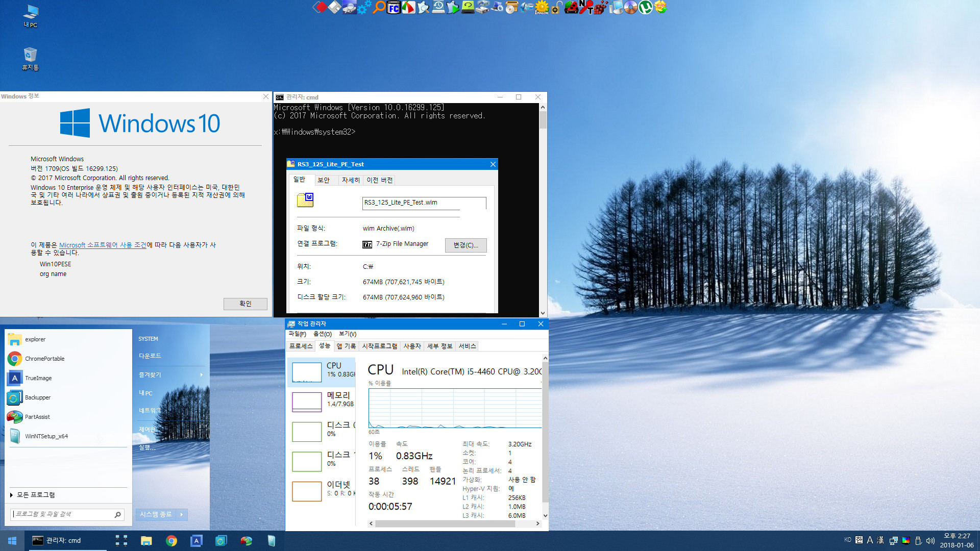
Task: Open the 이전 버전 tab
Action: click(x=380, y=180)
